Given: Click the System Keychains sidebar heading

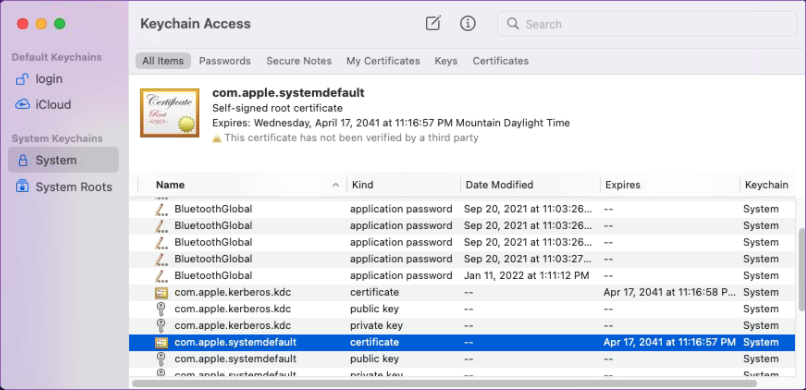Looking at the screenshot, I should pos(57,139).
